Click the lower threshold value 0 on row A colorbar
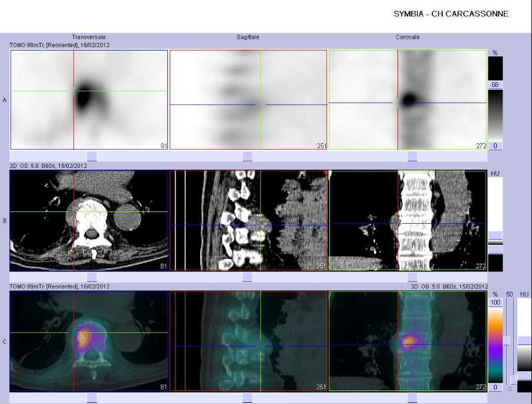The image size is (532, 404). click(x=495, y=146)
